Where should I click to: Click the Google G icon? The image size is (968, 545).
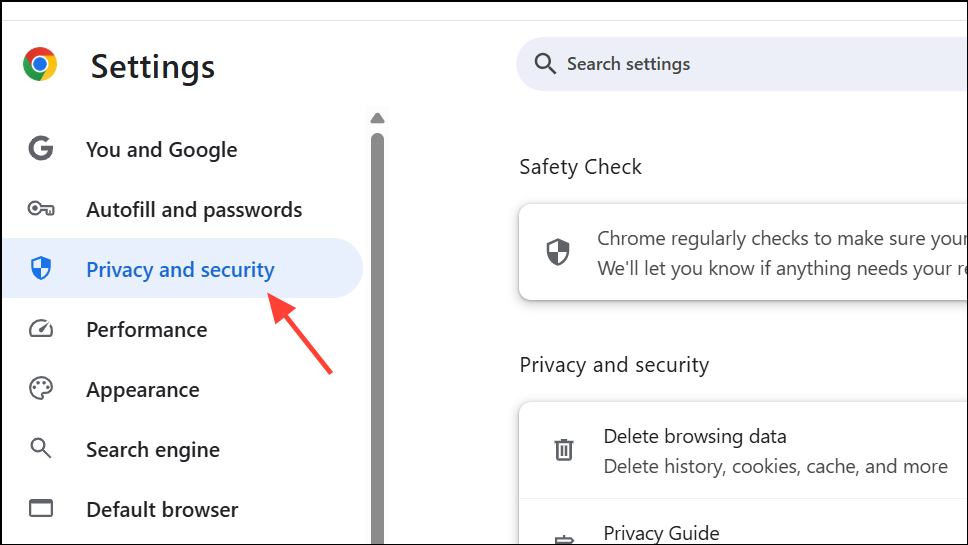tap(41, 148)
